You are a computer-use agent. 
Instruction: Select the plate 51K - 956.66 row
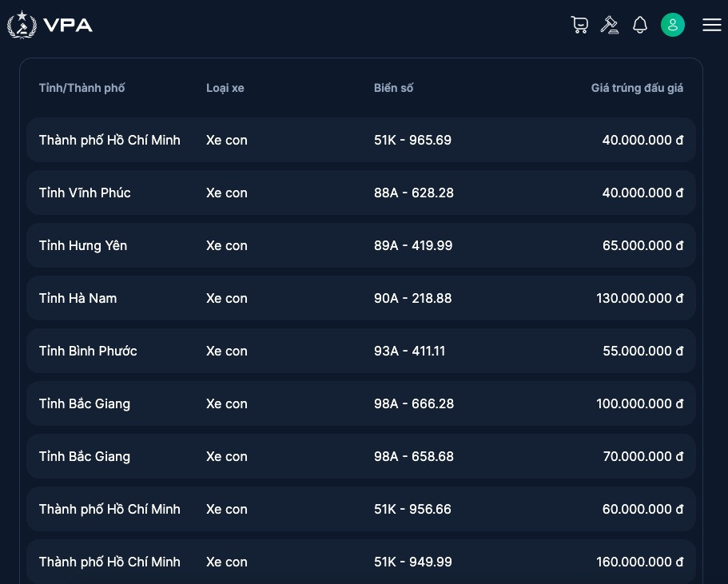pyautogui.click(x=412, y=509)
